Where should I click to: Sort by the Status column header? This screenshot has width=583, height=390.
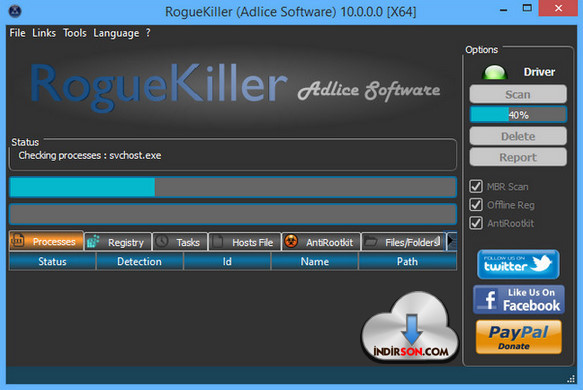click(52, 261)
